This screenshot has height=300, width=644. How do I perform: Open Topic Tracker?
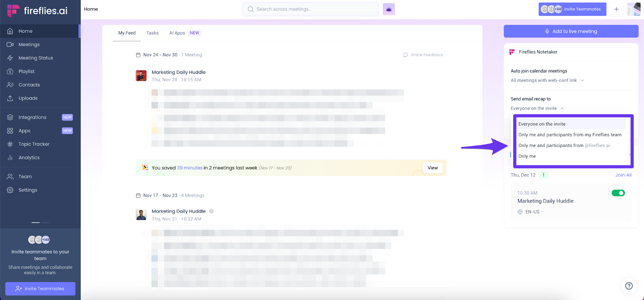click(x=40, y=144)
